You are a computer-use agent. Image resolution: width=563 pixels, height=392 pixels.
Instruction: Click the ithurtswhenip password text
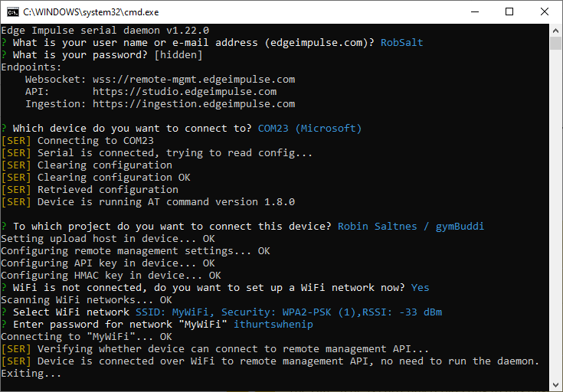coord(273,325)
